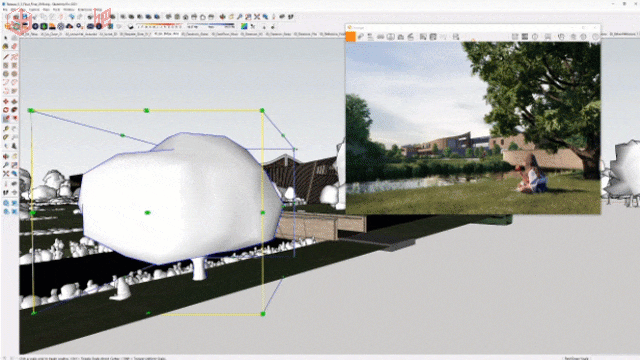Choose the Line drawing tool

[6, 56]
